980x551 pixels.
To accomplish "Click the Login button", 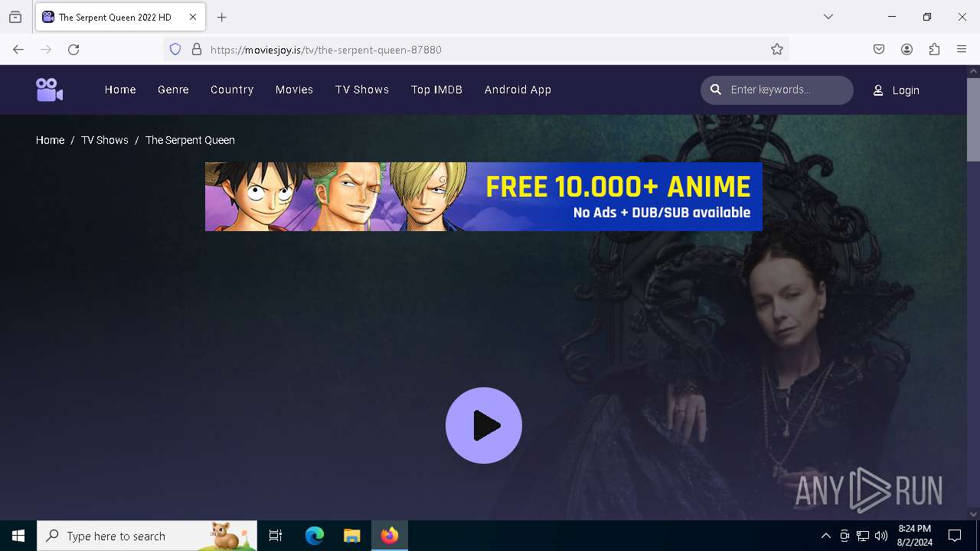I will (897, 90).
